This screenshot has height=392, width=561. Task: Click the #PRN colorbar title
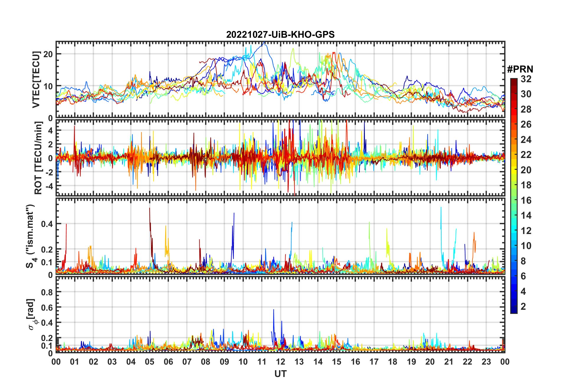pos(520,69)
